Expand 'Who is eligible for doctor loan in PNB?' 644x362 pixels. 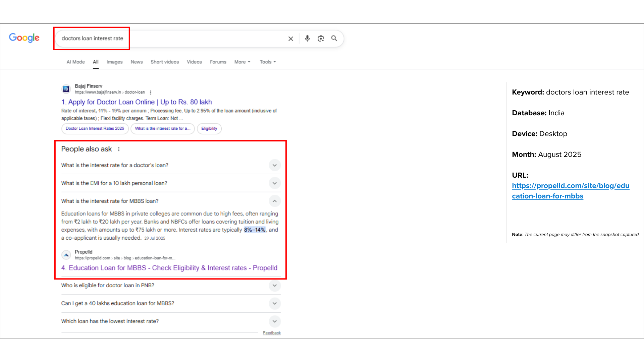(x=274, y=286)
